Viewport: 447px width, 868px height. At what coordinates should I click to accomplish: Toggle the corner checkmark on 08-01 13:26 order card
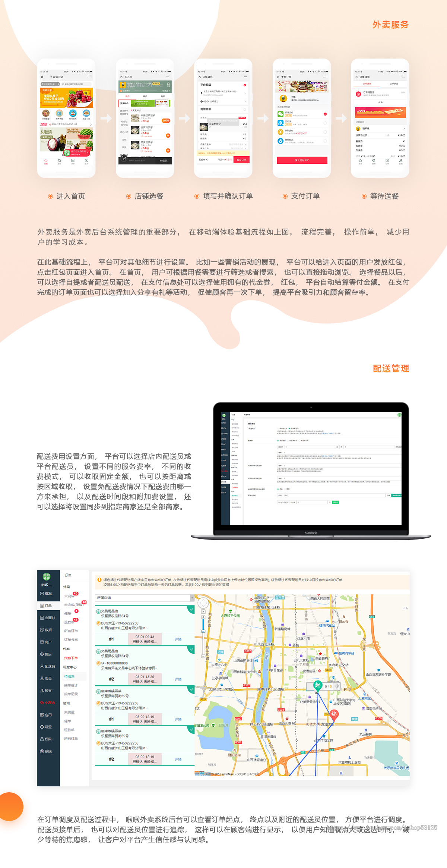(191, 649)
